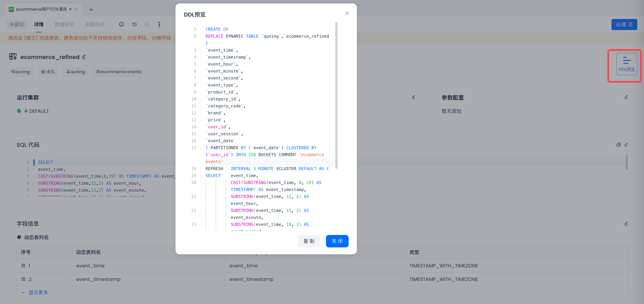The image size is (644, 304).
Task: Copy SQL code with the copy icon
Action: point(618,145)
